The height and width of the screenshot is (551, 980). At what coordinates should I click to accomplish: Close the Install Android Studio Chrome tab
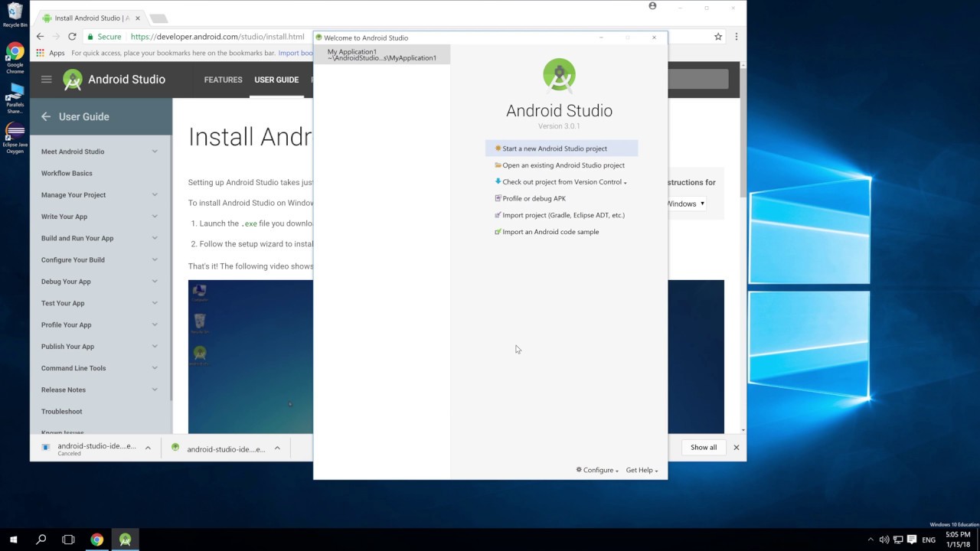tap(138, 18)
